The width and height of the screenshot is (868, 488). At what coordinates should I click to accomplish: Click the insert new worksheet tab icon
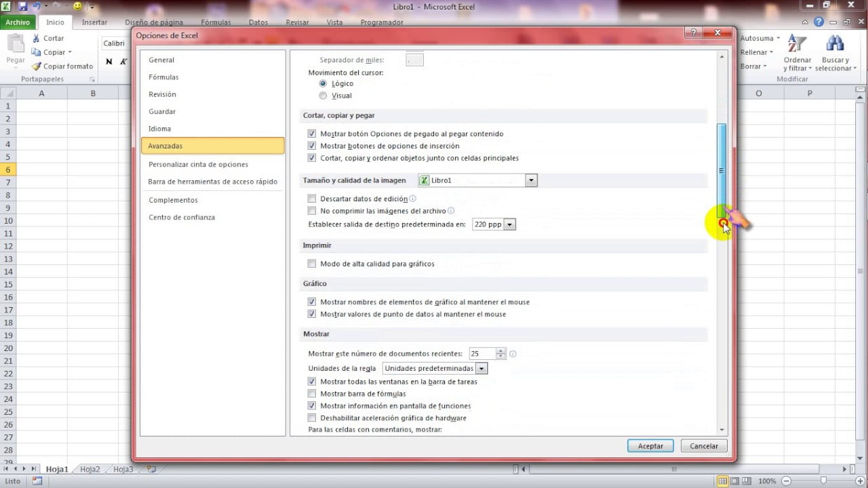tap(151, 468)
